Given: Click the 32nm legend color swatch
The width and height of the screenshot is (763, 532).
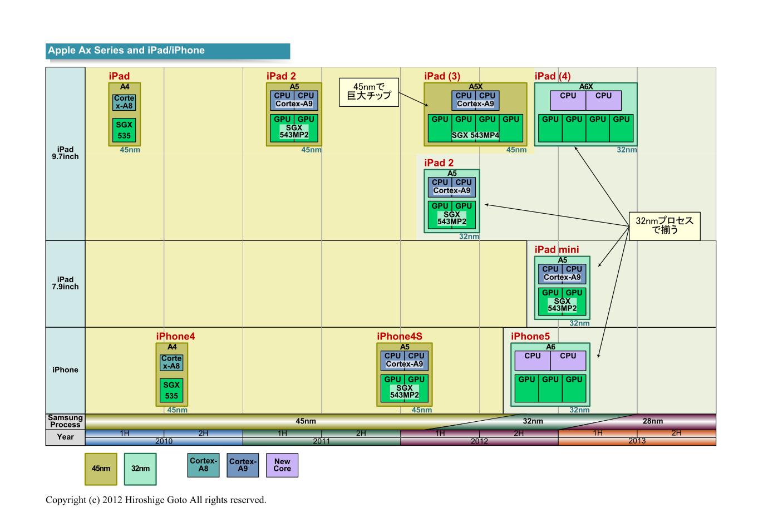Looking at the screenshot, I should 140,469.
